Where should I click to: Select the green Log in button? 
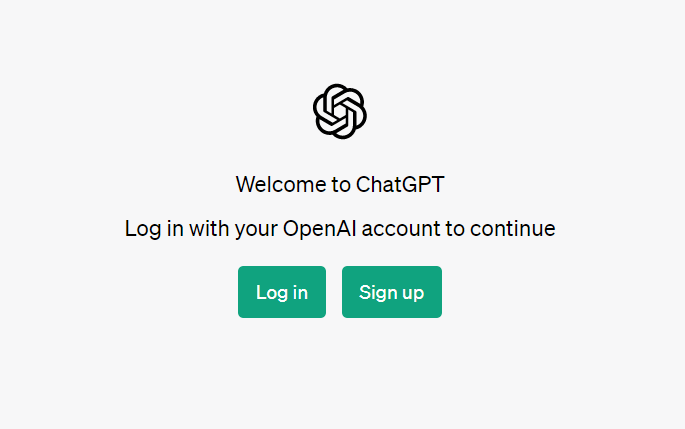282,292
